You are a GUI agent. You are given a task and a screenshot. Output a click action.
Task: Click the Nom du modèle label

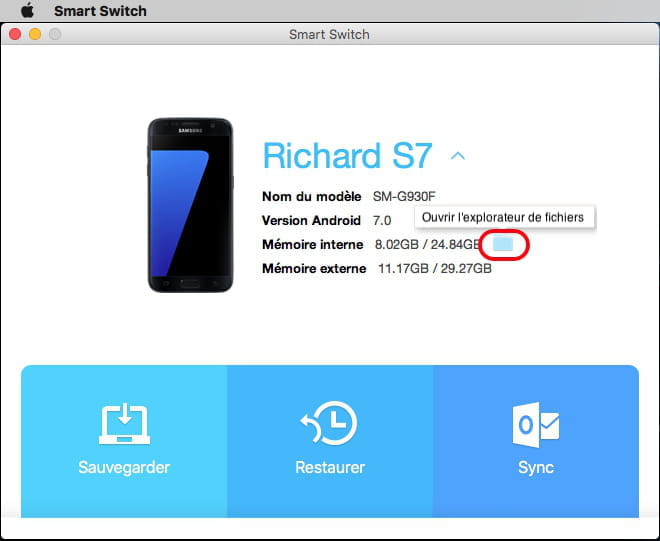coord(311,197)
